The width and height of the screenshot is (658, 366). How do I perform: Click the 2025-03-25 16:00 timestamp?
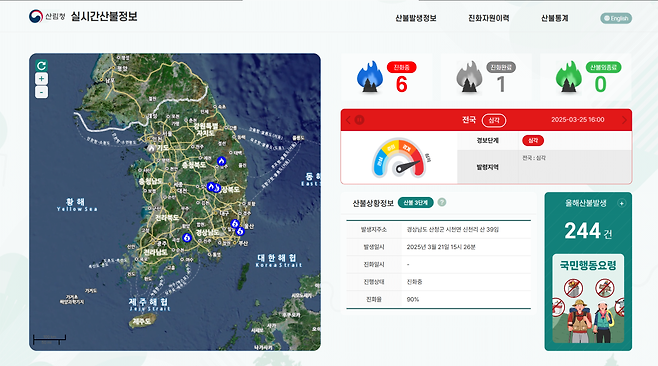point(578,120)
